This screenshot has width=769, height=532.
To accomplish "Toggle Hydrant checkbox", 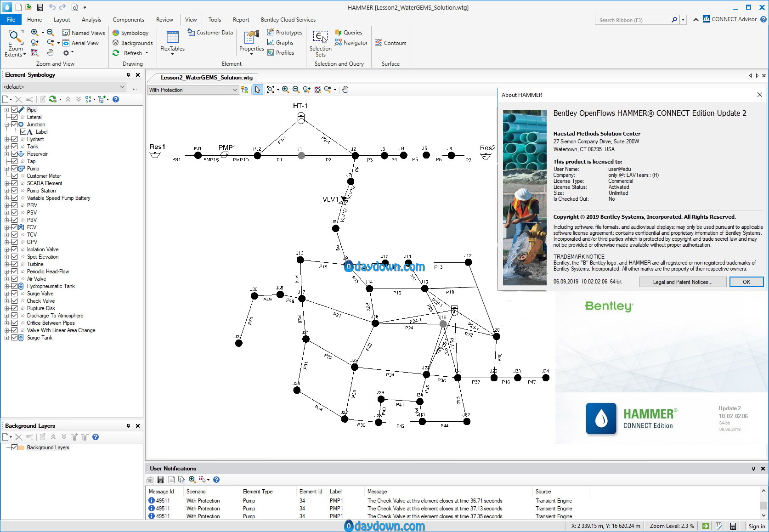I will [14, 139].
